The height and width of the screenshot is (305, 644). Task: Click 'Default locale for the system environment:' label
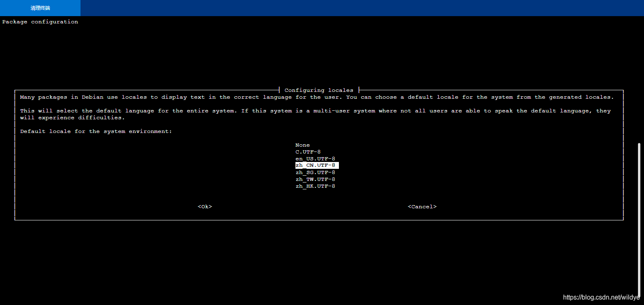(96, 131)
